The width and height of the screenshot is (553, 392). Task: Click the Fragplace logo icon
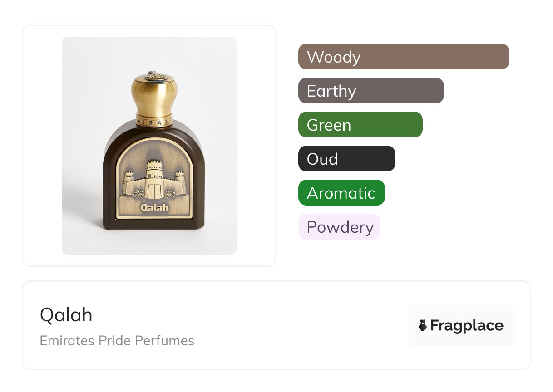point(423,325)
